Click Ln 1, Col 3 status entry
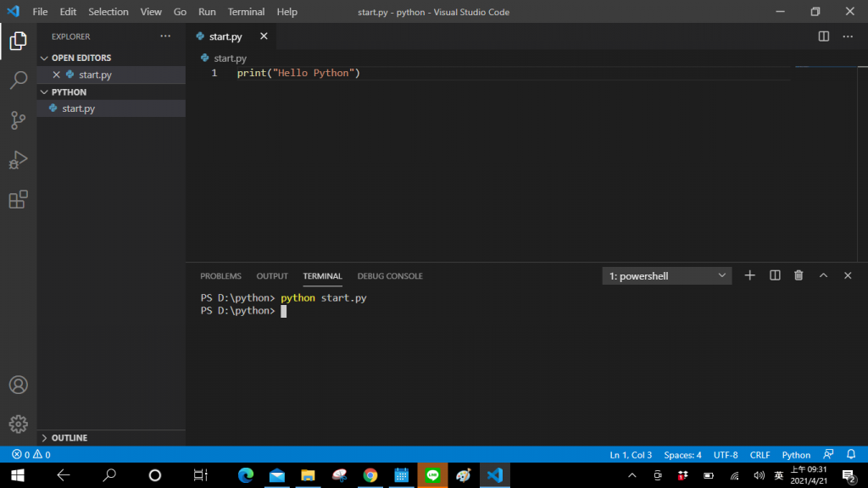Screen dimensions: 868x488 pyautogui.click(x=631, y=455)
